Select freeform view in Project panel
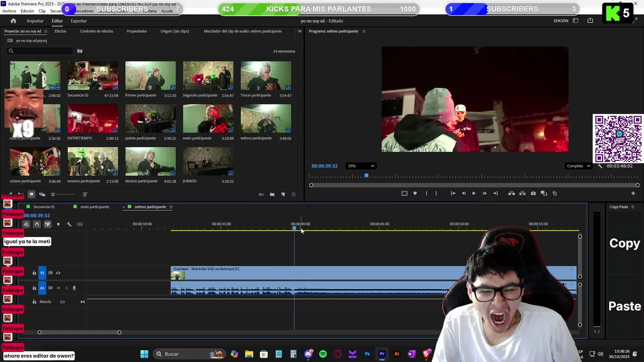The width and height of the screenshot is (644, 362). (x=42, y=195)
